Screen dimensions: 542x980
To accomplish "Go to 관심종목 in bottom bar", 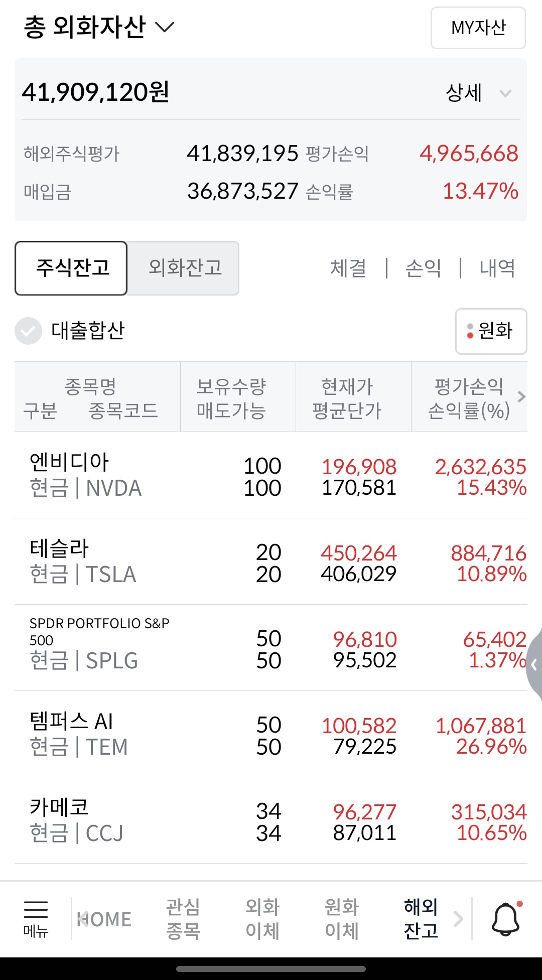I will 183,919.
